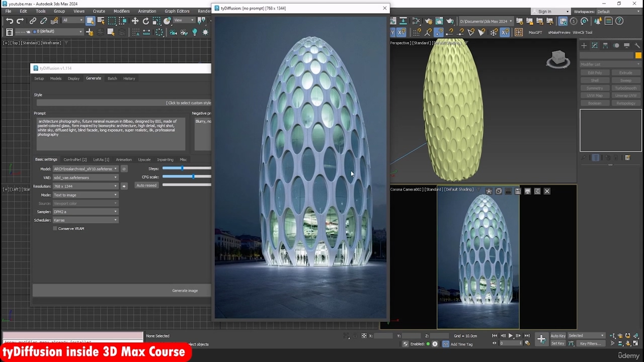The image size is (644, 362).
Task: Click the Help question mark icon
Action: [619, 21]
